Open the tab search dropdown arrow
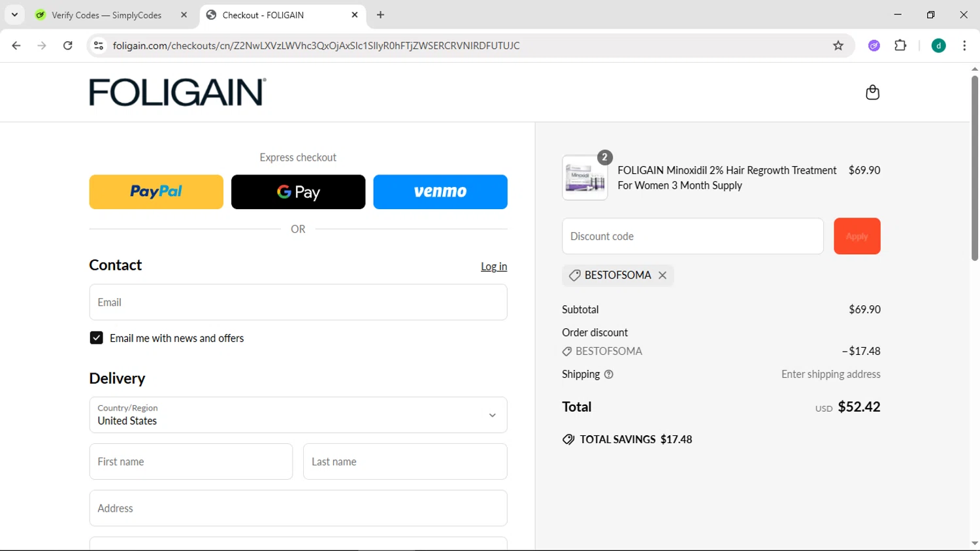The image size is (980, 551). pyautogui.click(x=14, y=15)
